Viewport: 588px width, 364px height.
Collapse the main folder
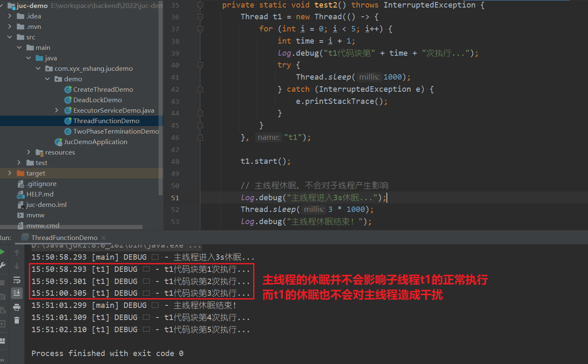pos(19,47)
